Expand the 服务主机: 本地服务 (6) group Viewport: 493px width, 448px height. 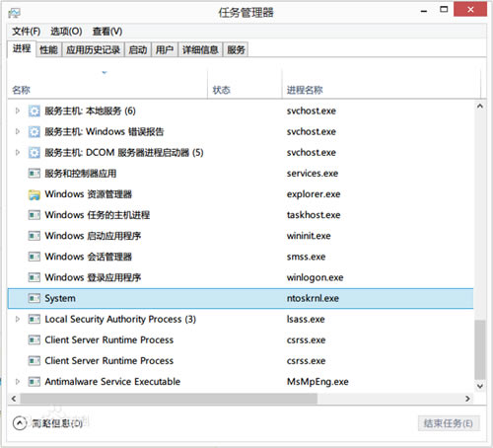(x=18, y=112)
